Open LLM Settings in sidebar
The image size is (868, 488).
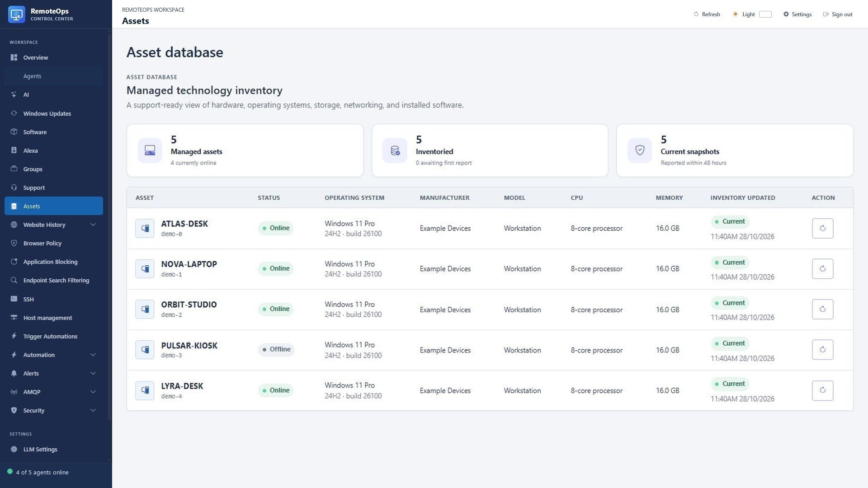tap(54, 450)
